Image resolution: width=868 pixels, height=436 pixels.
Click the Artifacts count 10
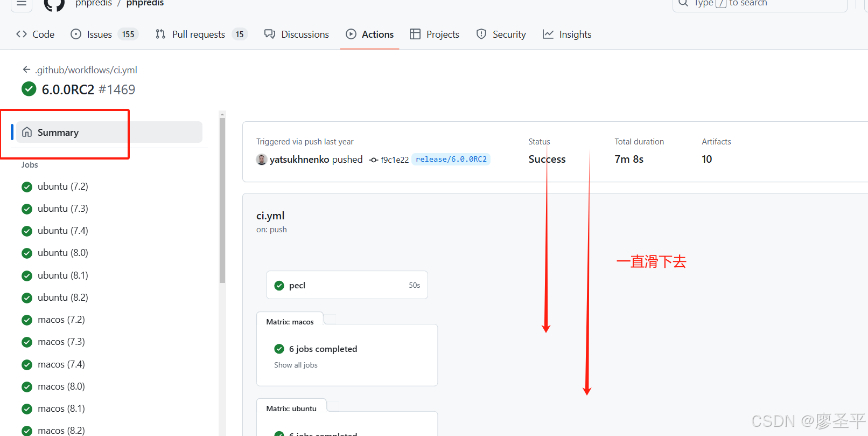point(706,159)
